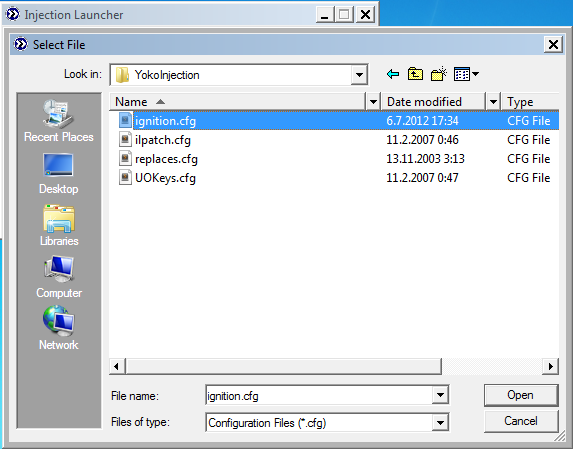Expand the Files of type dropdown
This screenshot has width=573, height=449.
coord(440,423)
